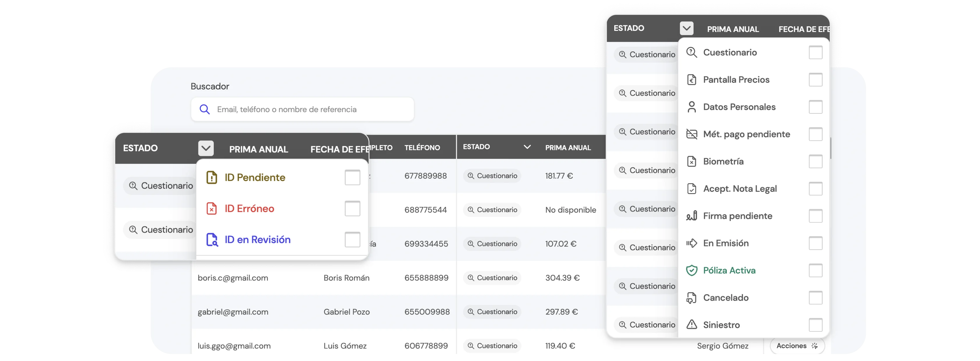
Task: Check the ID Pendiente checkbox
Action: (x=352, y=177)
